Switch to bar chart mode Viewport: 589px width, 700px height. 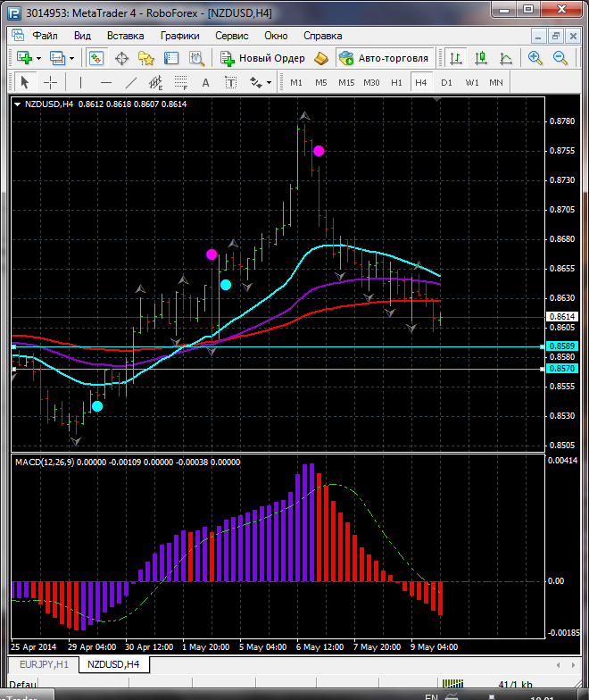456,58
